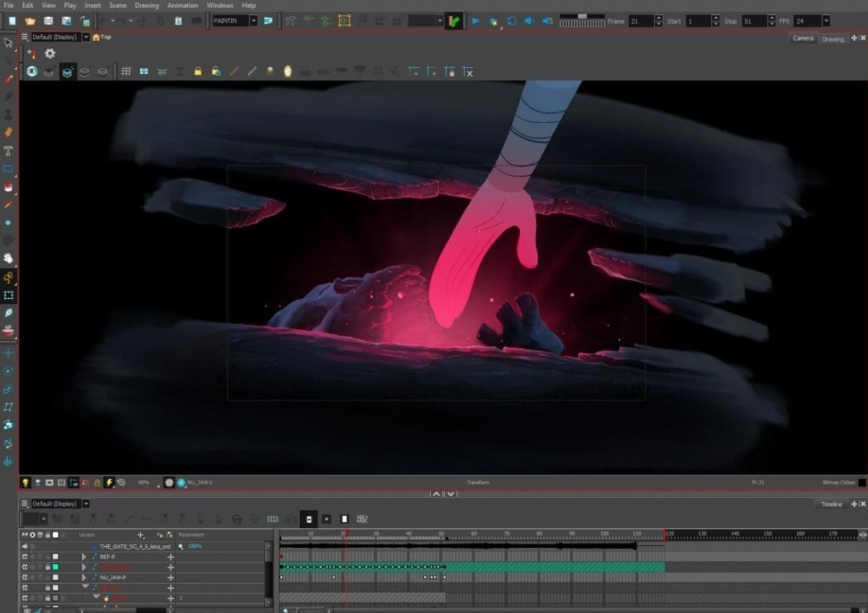Open the PAINTIN workspace dropdown

click(x=253, y=21)
